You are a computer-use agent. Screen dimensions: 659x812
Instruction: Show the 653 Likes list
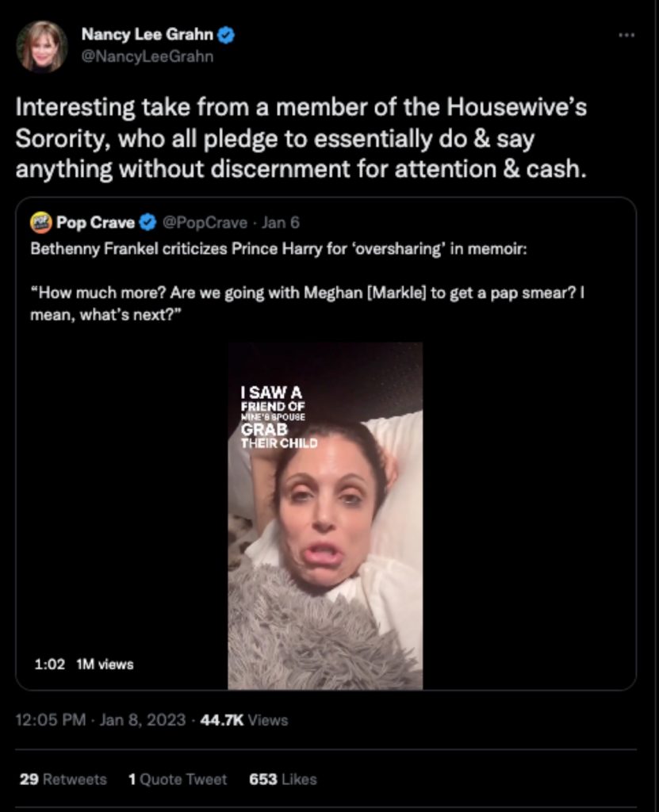coord(283,779)
